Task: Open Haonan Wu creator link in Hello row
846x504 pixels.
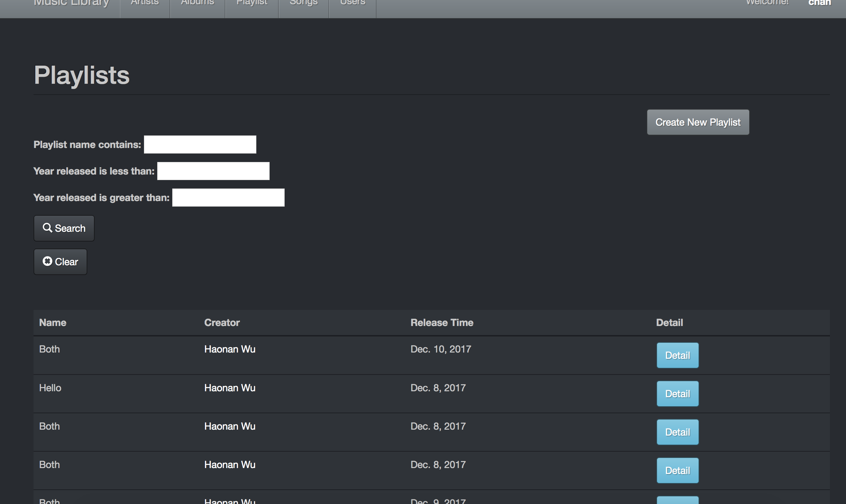Action: (x=229, y=388)
